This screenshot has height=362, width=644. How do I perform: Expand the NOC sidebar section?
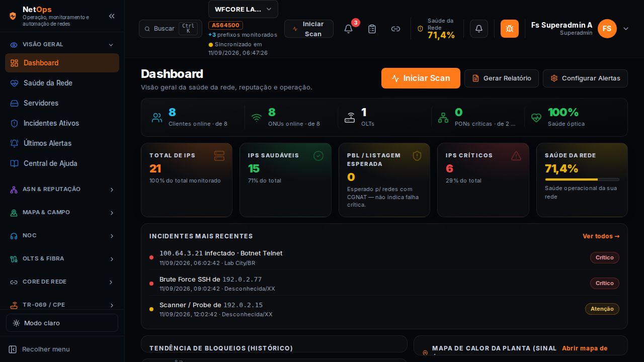coord(62,236)
